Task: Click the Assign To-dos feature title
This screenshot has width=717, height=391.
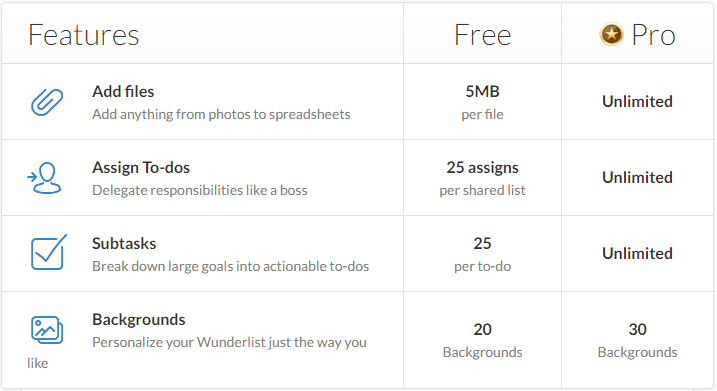Action: pyautogui.click(x=141, y=168)
